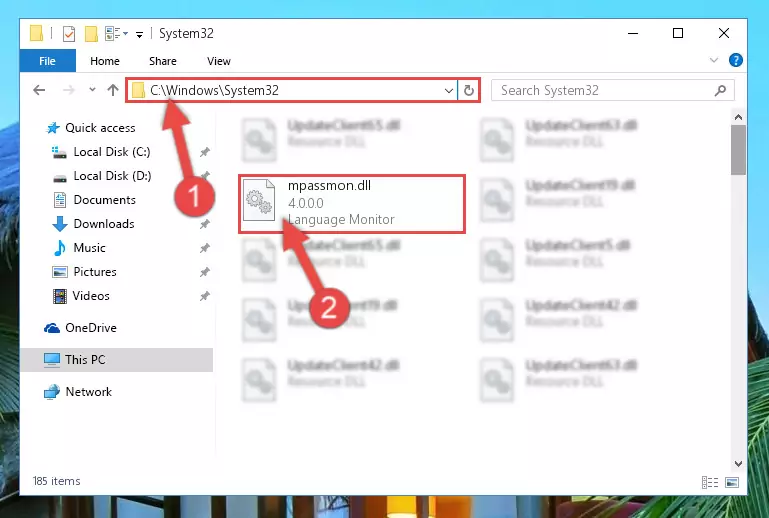
Task: Open the Help question mark icon
Action: [736, 60]
